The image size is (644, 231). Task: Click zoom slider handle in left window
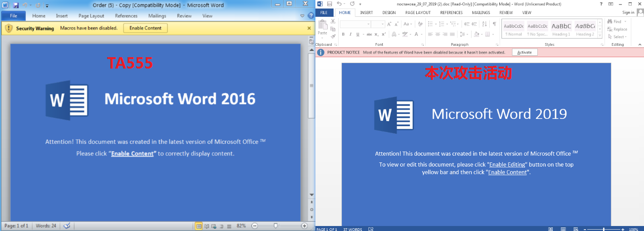coord(275,226)
